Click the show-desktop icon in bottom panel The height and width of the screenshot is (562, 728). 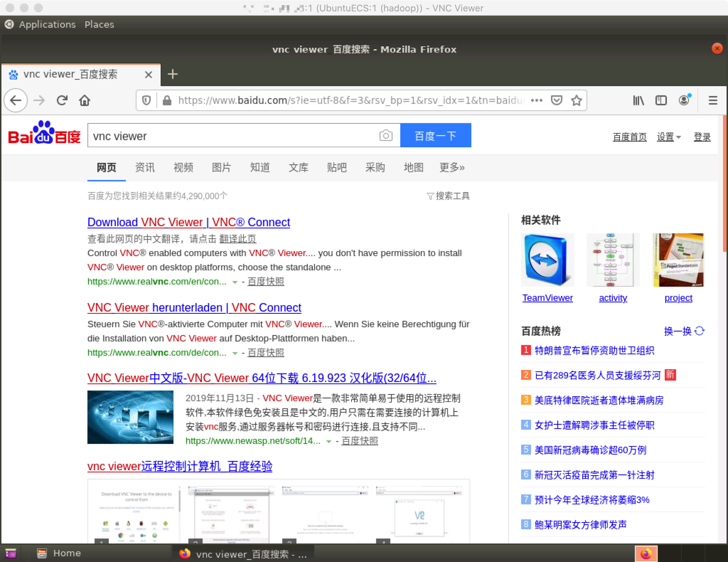click(x=10, y=553)
